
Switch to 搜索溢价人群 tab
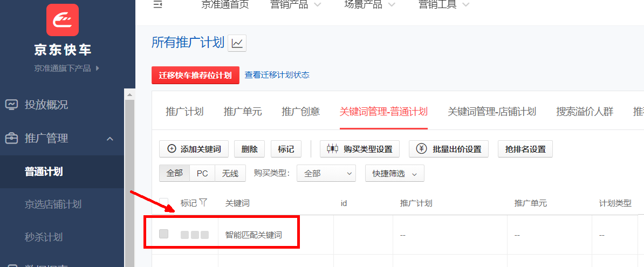585,111
